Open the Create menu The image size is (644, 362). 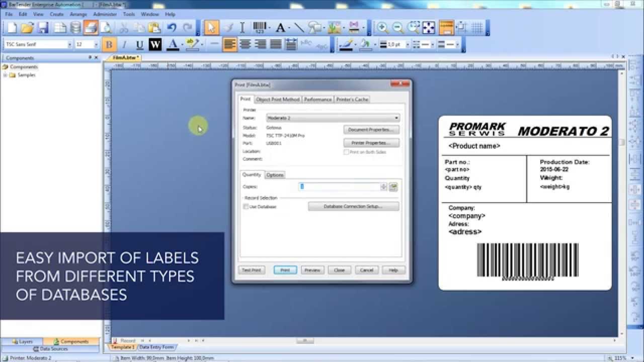[x=56, y=14]
